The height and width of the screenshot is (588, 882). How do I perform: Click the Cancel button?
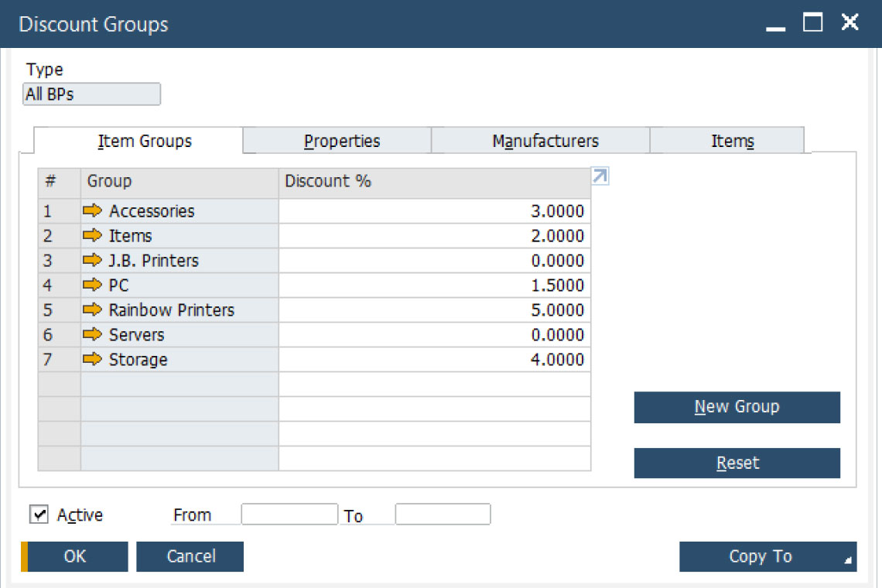(x=190, y=556)
